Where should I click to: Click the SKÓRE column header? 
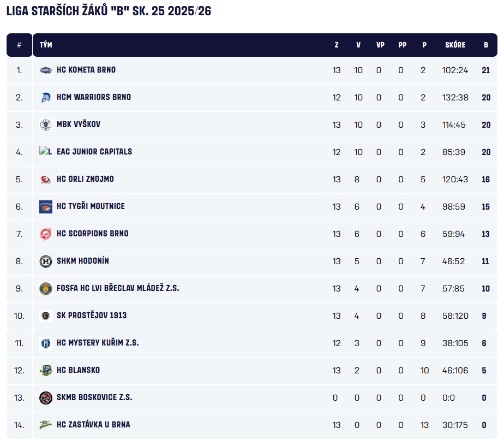(455, 45)
